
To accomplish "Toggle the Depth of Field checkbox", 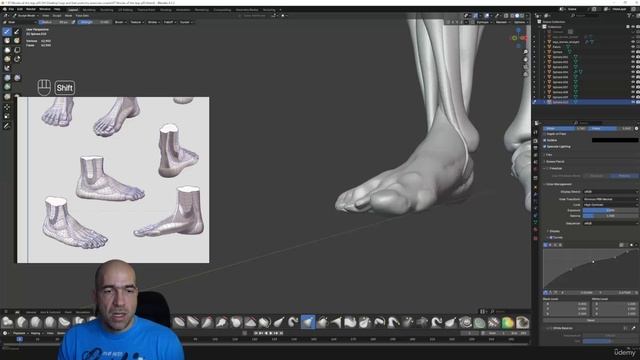I will pos(545,134).
